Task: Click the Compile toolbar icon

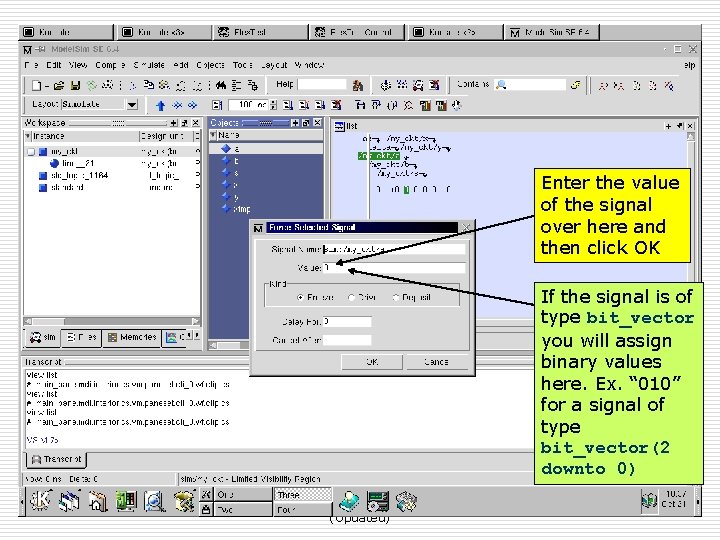Action: [x=386, y=85]
